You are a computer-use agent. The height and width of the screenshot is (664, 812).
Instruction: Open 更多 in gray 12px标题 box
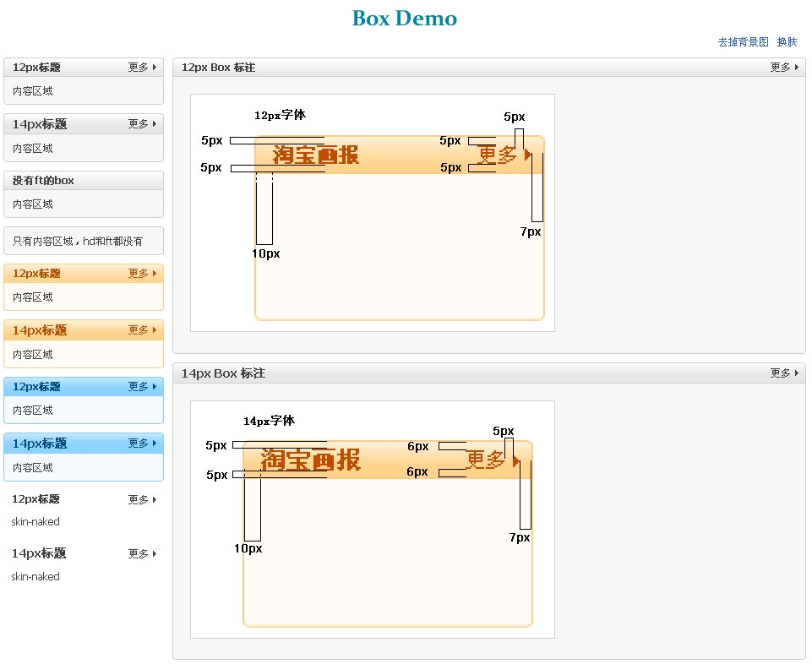click(143, 68)
